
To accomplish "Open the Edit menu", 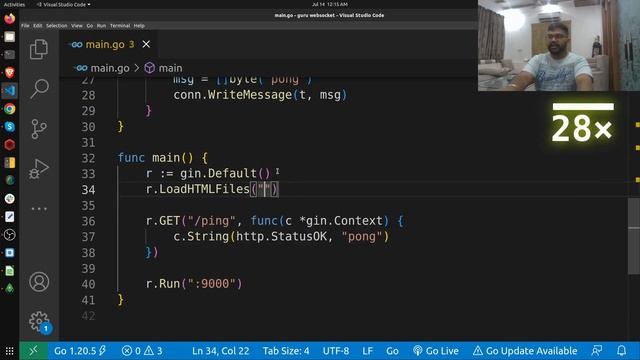I will click(38, 26).
